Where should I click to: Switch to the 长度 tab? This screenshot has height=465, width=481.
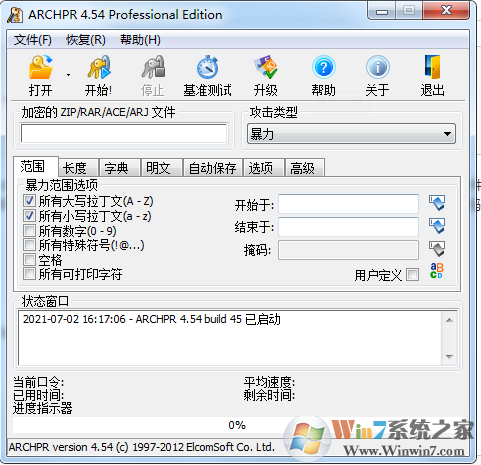[78, 168]
